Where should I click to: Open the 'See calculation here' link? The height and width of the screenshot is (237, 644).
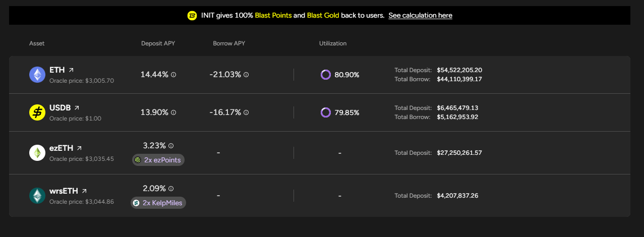(x=420, y=16)
